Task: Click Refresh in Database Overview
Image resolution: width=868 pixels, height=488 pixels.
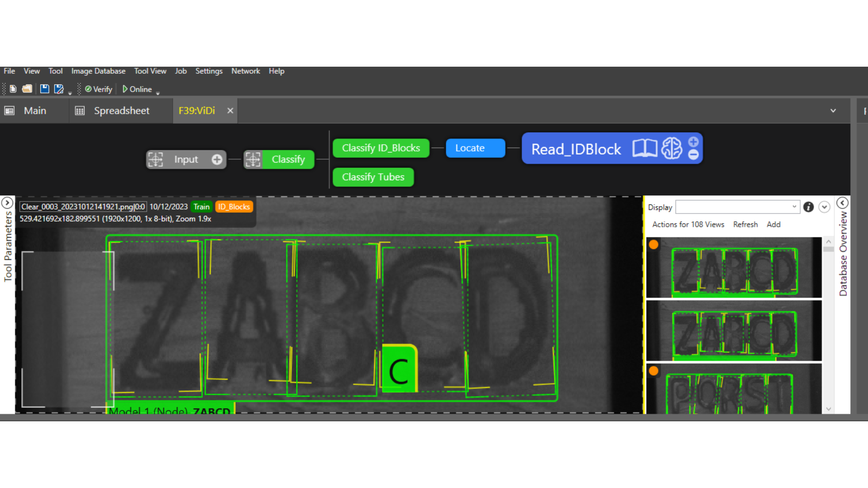Action: coord(745,224)
